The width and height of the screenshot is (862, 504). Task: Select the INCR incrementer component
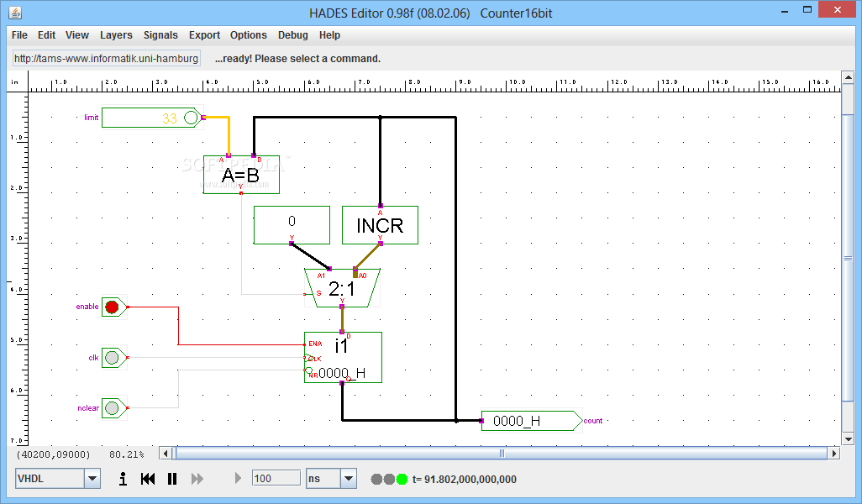pyautogui.click(x=380, y=225)
